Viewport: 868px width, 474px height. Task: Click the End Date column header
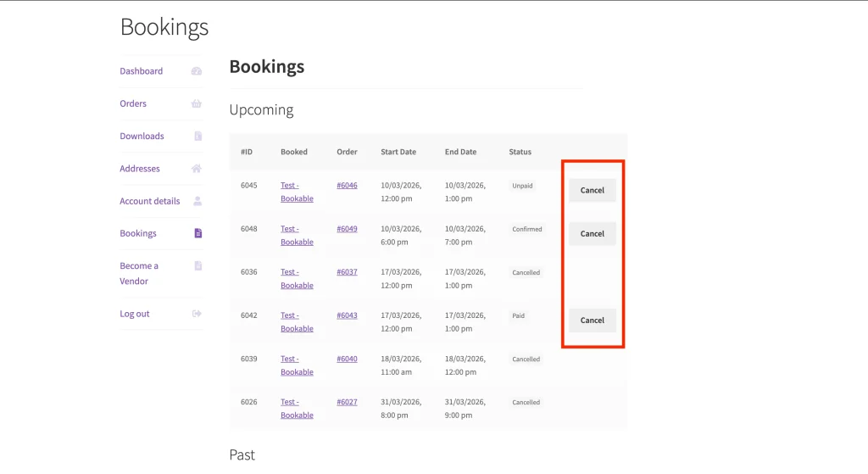click(460, 152)
